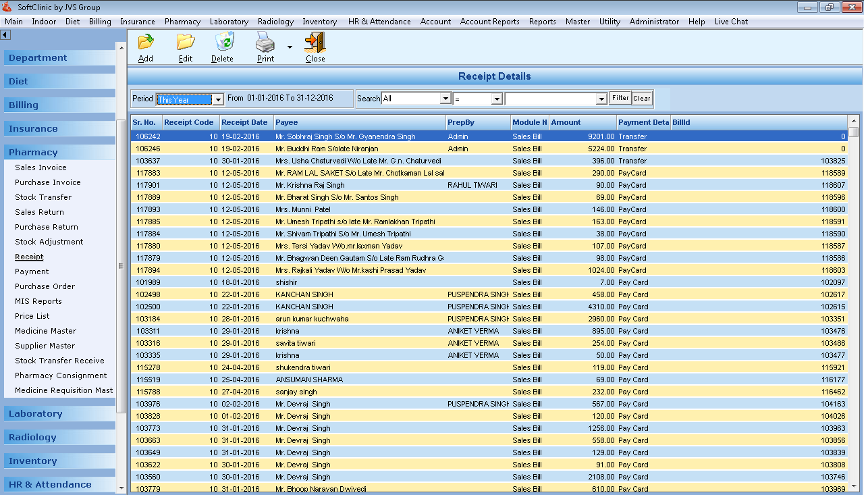Collapse the sidebar using the left arrow icon
The height and width of the screenshot is (495, 868).
[6, 34]
